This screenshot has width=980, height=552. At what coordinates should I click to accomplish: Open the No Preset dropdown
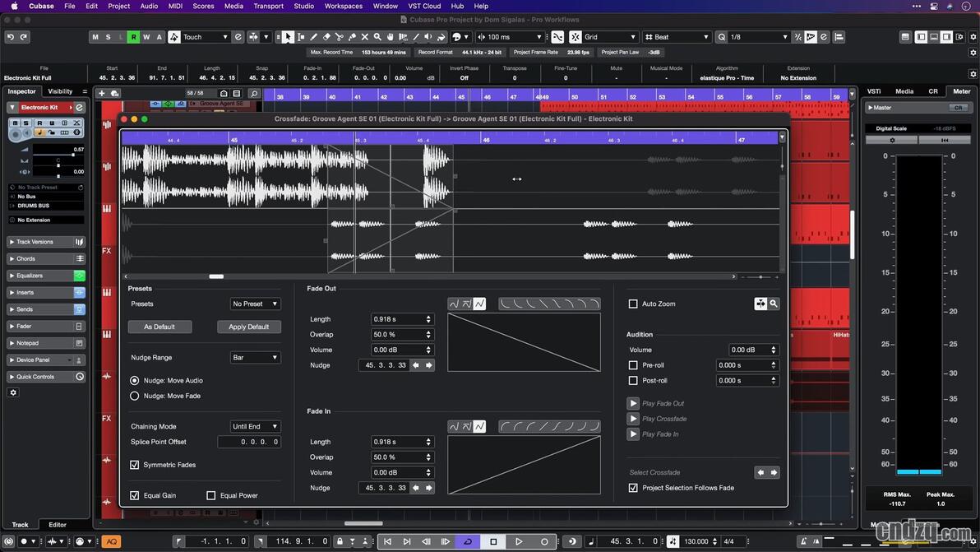pos(255,304)
